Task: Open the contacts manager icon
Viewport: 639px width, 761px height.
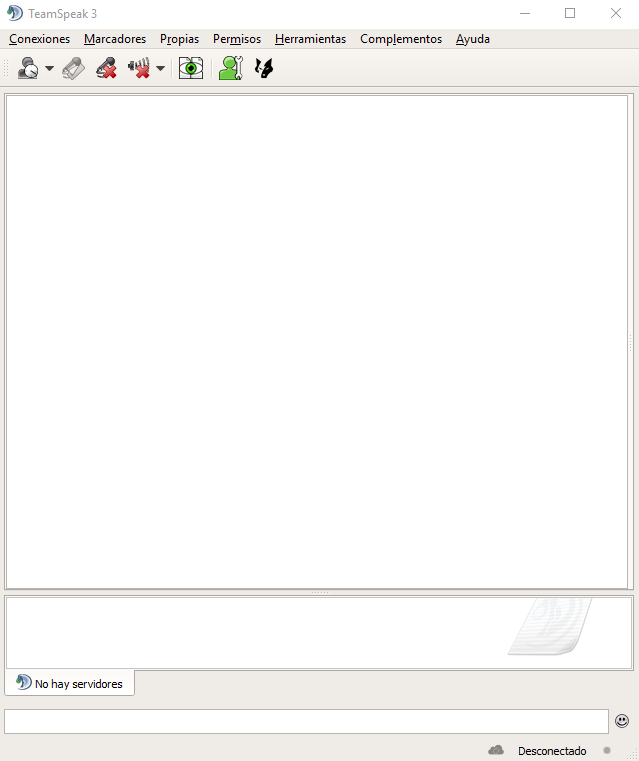Action: pos(231,68)
